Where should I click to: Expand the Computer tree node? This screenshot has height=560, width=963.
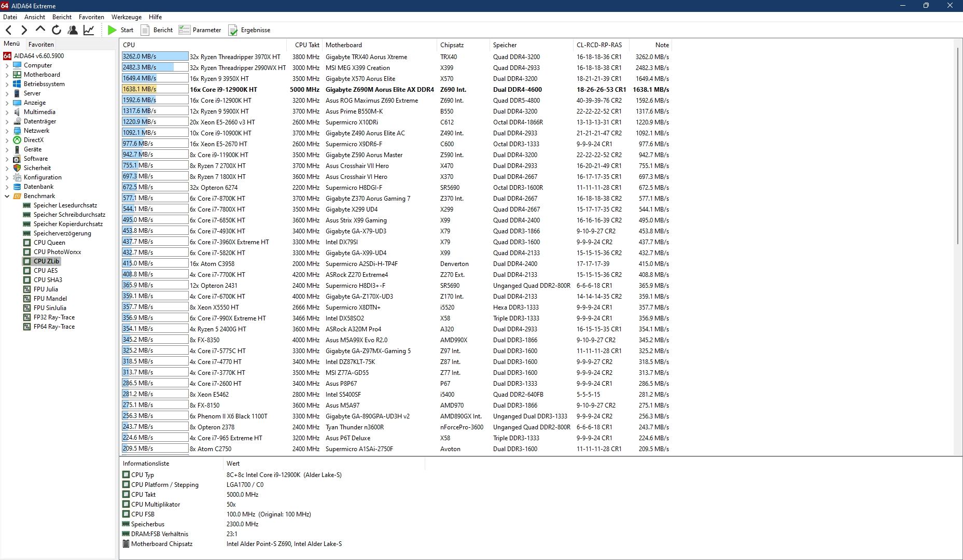[x=7, y=65]
